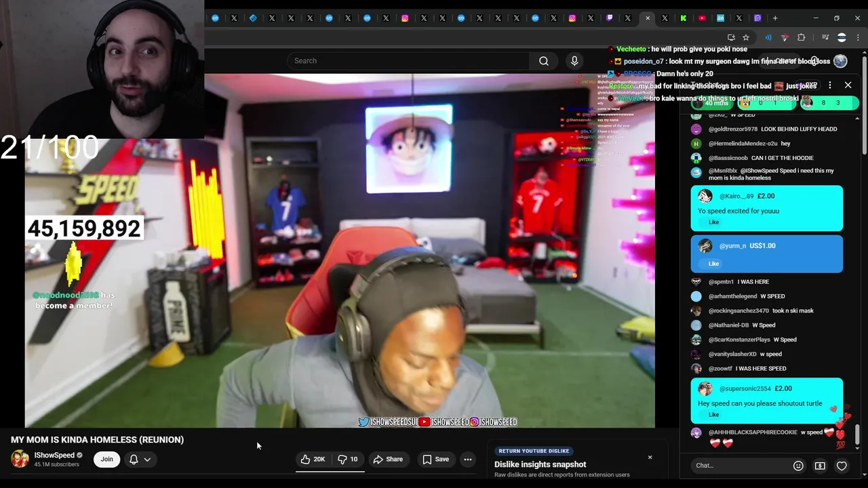Activate voice search microphone icon
This screenshot has width=868, height=488.
[574, 61]
